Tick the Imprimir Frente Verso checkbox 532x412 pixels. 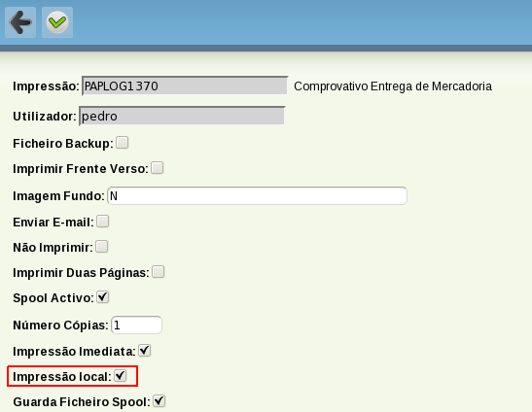(158, 168)
